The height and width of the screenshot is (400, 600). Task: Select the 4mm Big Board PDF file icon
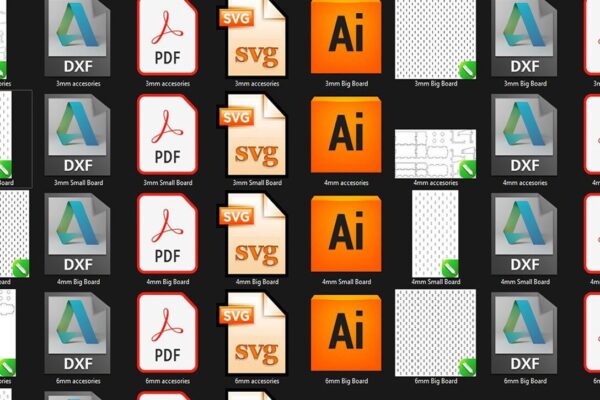pyautogui.click(x=168, y=233)
